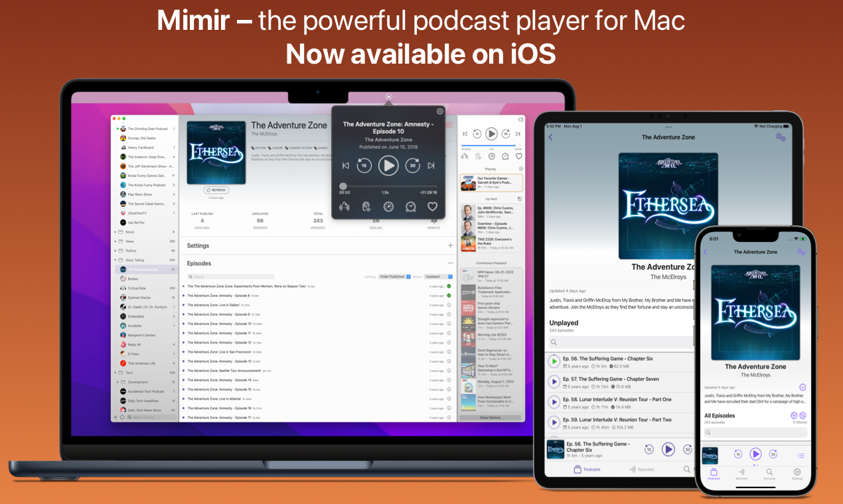The width and height of the screenshot is (843, 504).
Task: Switch to the Episodes tab on iPhone
Action: click(741, 474)
